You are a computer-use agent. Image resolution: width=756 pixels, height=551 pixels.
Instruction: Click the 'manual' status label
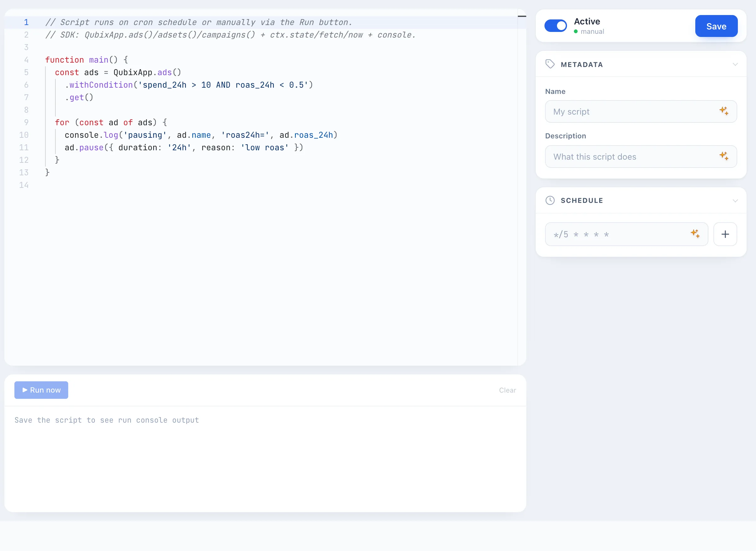click(592, 31)
